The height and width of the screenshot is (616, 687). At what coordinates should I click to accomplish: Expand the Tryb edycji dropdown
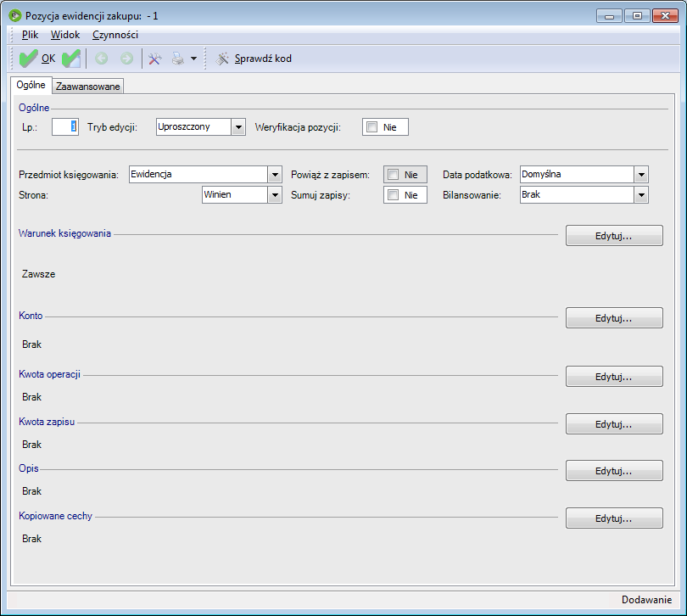tap(238, 127)
